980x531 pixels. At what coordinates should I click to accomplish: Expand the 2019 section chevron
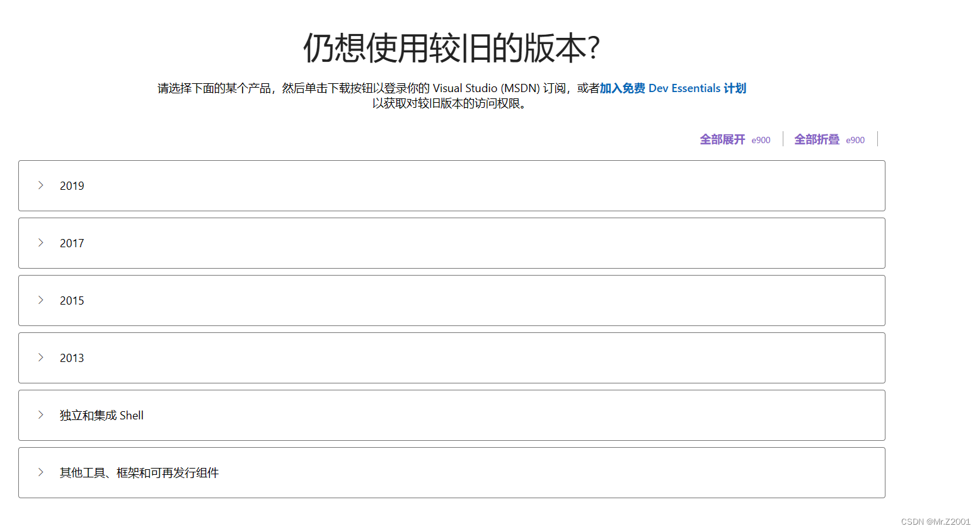coord(41,185)
